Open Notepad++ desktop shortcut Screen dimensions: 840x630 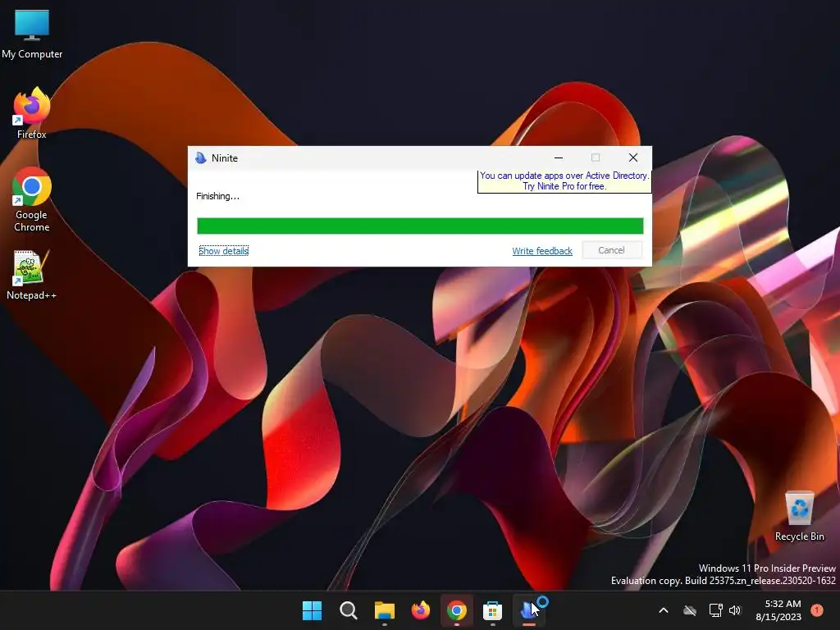pos(31,274)
